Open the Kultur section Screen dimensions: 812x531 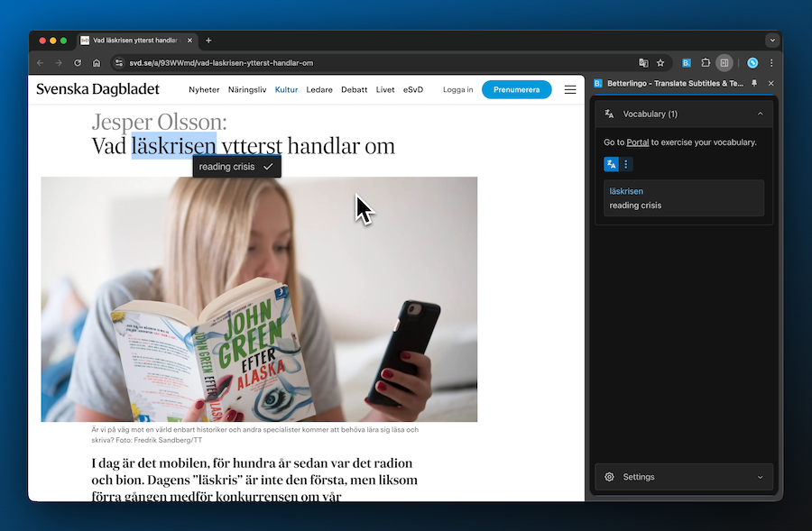click(x=286, y=89)
